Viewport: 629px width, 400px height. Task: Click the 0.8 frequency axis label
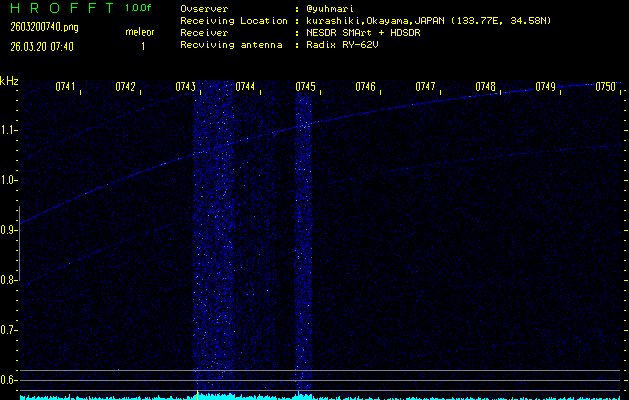tap(9, 280)
